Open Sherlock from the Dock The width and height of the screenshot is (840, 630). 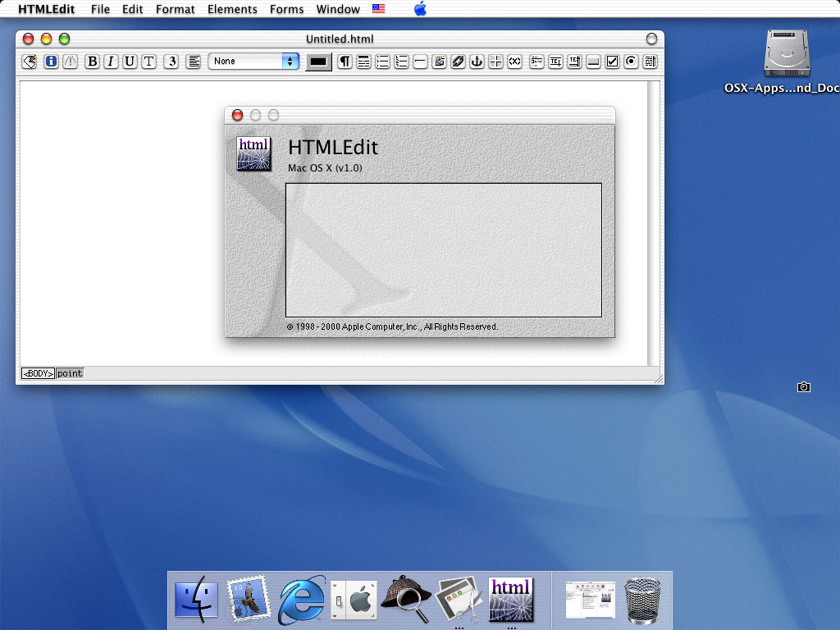[x=406, y=600]
